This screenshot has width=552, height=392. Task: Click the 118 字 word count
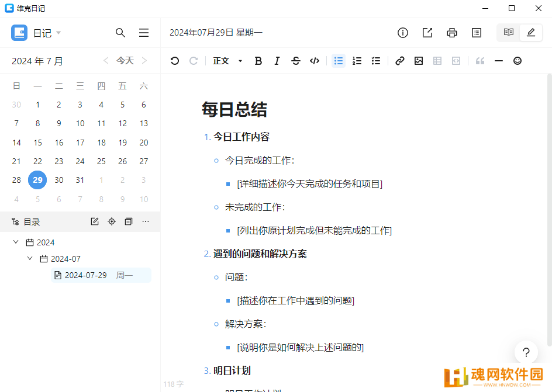pos(174,384)
